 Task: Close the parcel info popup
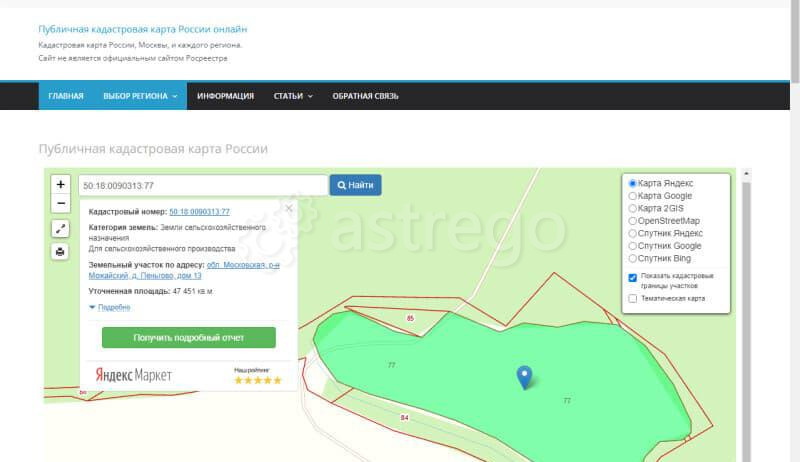pyautogui.click(x=289, y=209)
